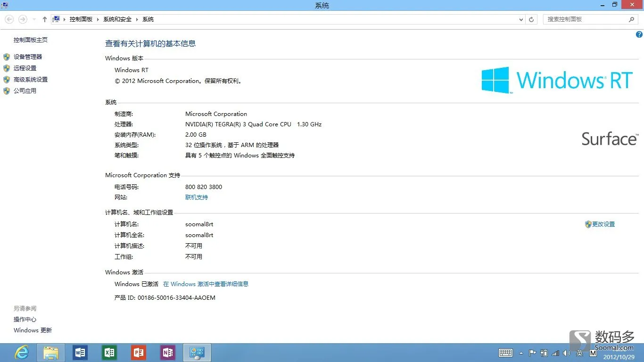Open the address bar history dropdown
The image size is (644, 362).
(521, 19)
